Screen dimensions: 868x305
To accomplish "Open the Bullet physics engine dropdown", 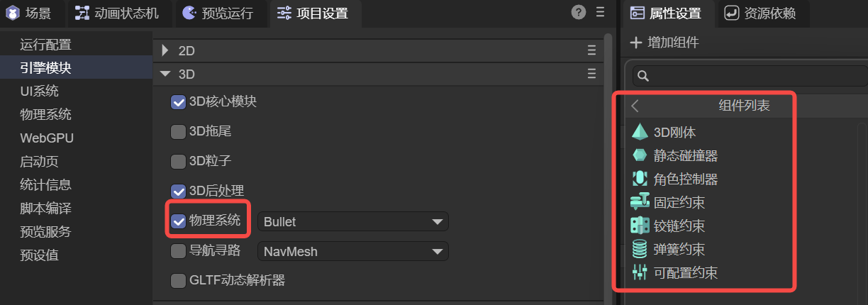I will click(352, 222).
